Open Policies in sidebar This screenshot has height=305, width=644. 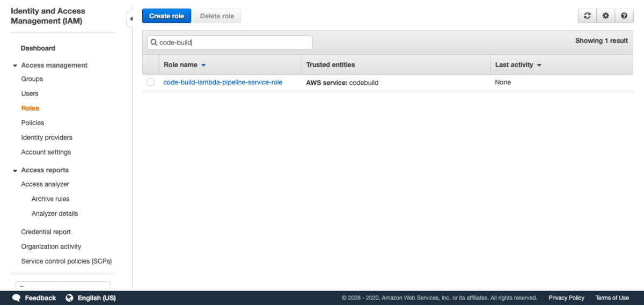[x=33, y=123]
